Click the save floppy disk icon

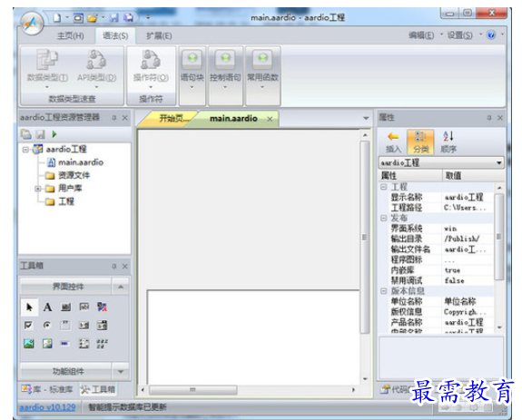[x=114, y=18]
